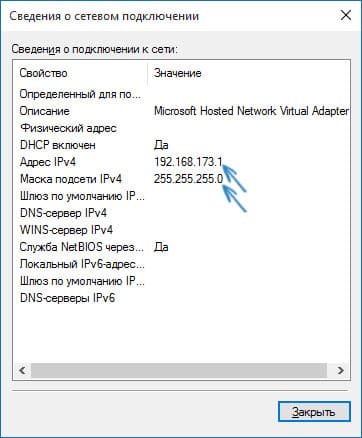Image resolution: width=362 pixels, height=438 pixels.
Task: Select the DNS-серверы IPv6 row
Action: pos(182,298)
